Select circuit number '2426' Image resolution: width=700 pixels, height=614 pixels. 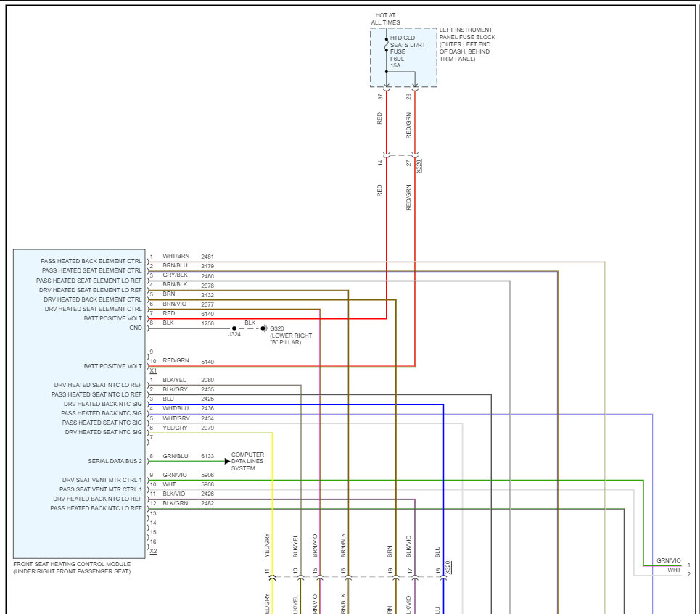click(207, 494)
